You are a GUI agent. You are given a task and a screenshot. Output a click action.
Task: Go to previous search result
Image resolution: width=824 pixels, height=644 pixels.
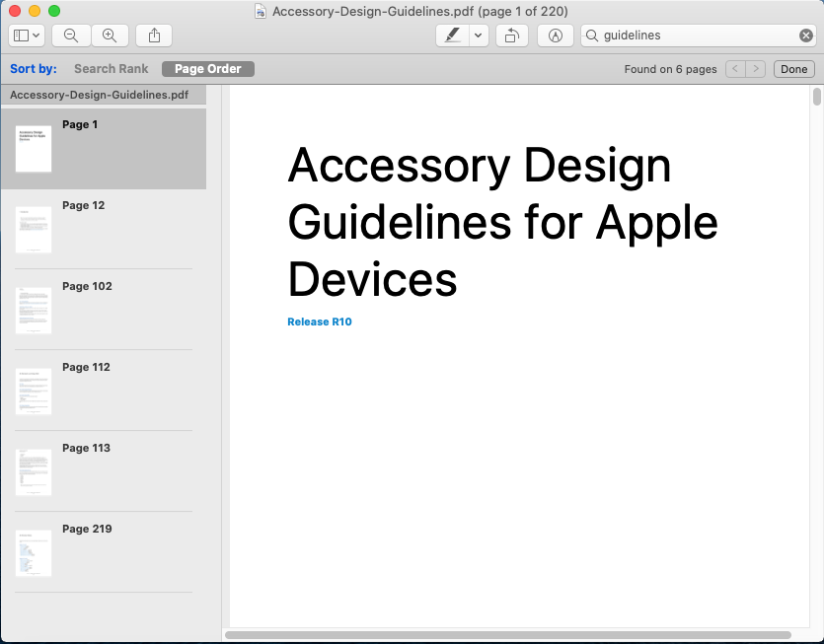coord(735,69)
